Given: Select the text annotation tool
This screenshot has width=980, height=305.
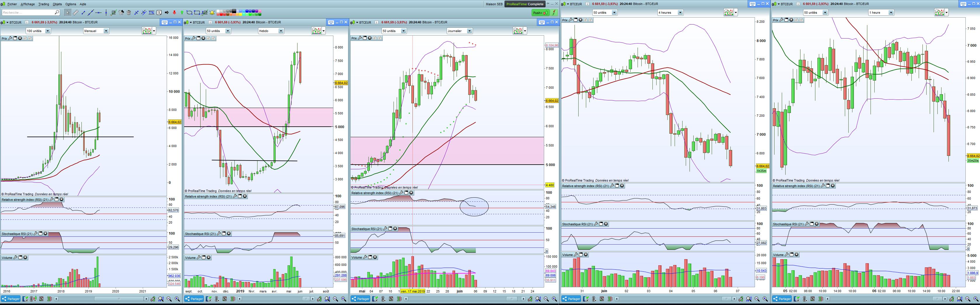Looking at the screenshot, I should coord(159,13).
